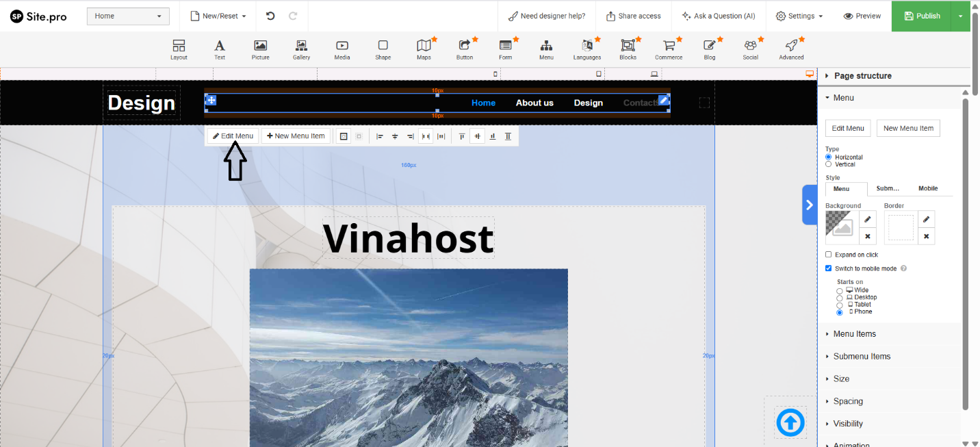Screen dimensions: 980x447
Task: Expand the Page structure panel
Action: 862,76
